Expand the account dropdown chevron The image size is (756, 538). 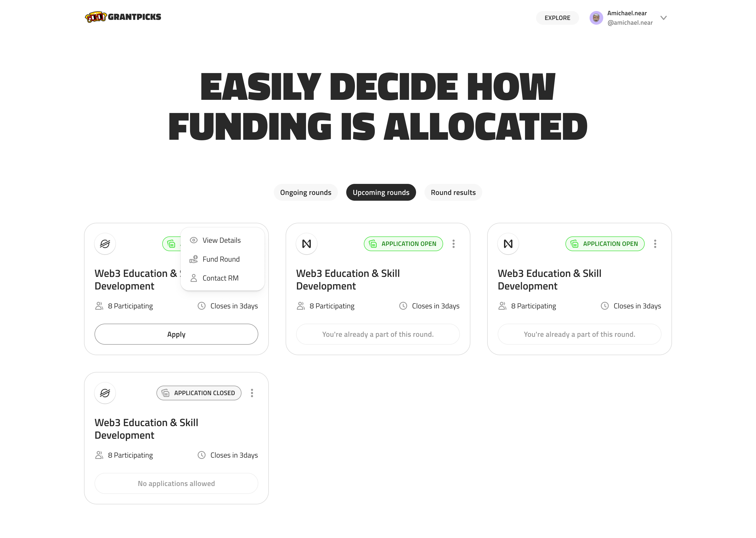click(663, 18)
